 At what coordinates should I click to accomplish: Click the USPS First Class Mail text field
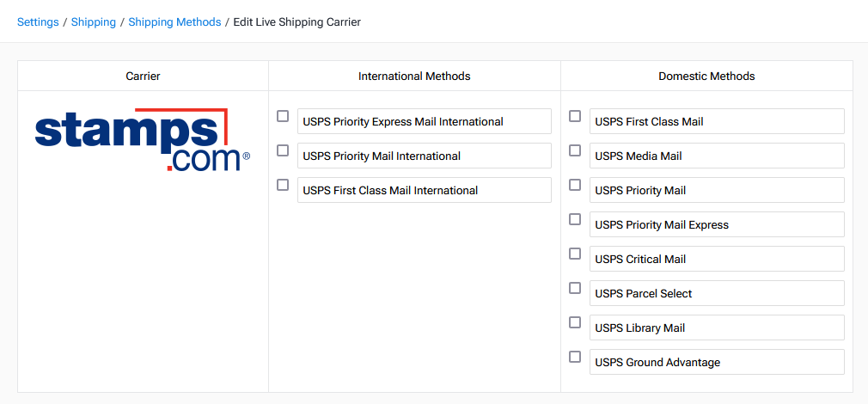(x=716, y=121)
